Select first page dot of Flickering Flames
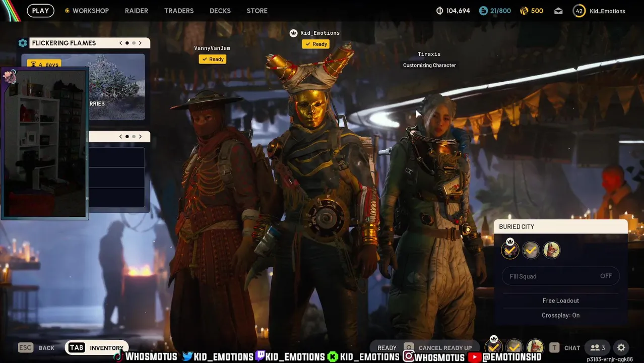 (x=127, y=43)
